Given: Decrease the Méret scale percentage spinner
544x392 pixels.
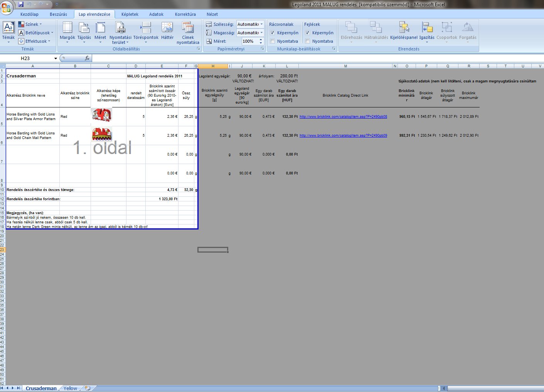Looking at the screenshot, I should 261,43.
